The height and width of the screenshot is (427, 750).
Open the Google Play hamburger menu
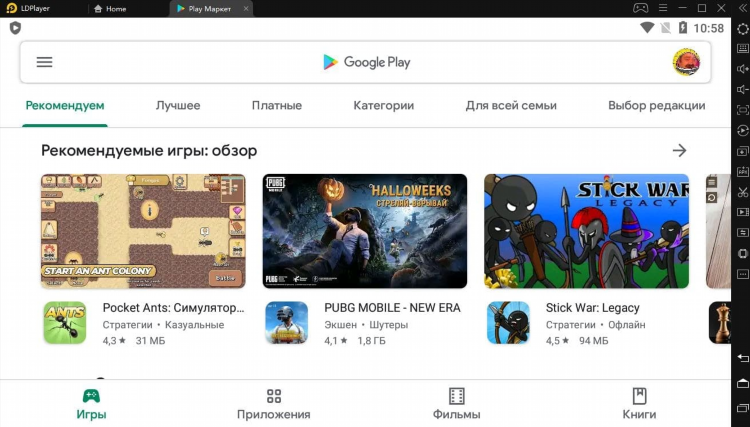pyautogui.click(x=44, y=62)
